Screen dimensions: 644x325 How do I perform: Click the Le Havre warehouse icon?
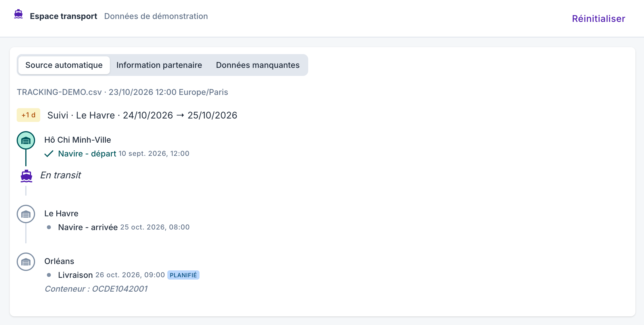tap(26, 214)
